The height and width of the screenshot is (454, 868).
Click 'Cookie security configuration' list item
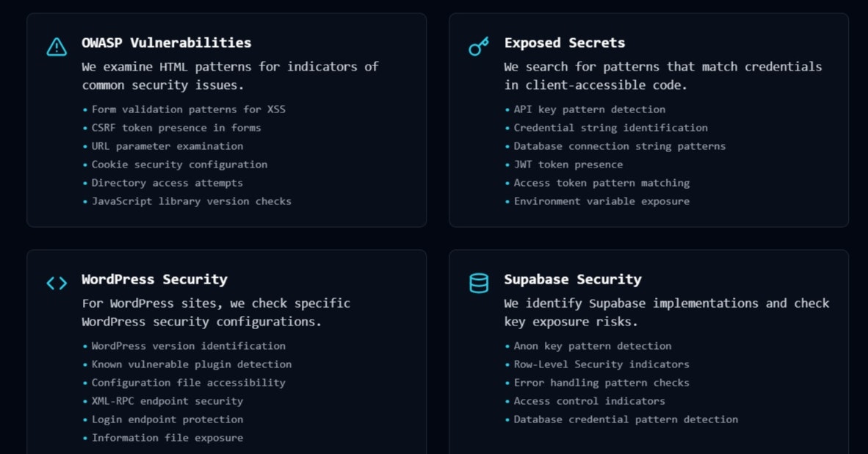[x=179, y=165]
